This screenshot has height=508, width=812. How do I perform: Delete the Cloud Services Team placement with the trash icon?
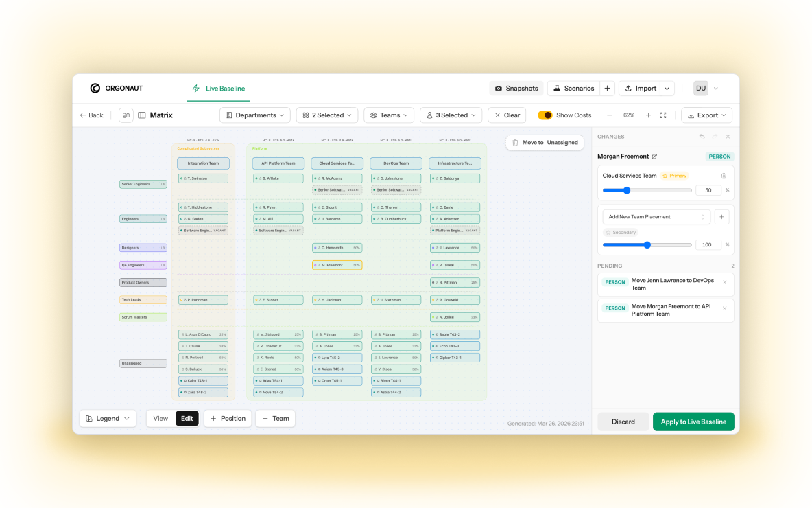coord(724,176)
